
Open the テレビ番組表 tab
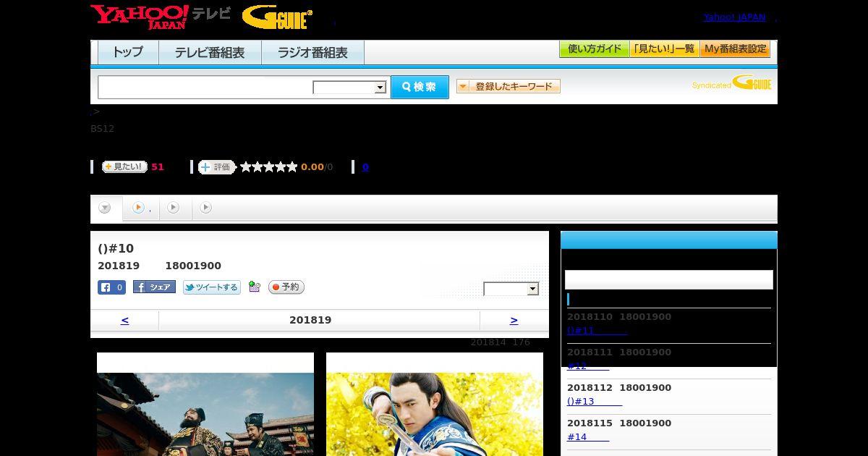point(210,53)
